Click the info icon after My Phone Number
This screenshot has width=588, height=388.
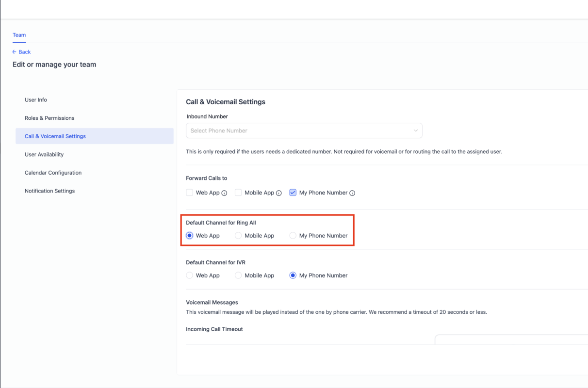point(352,193)
